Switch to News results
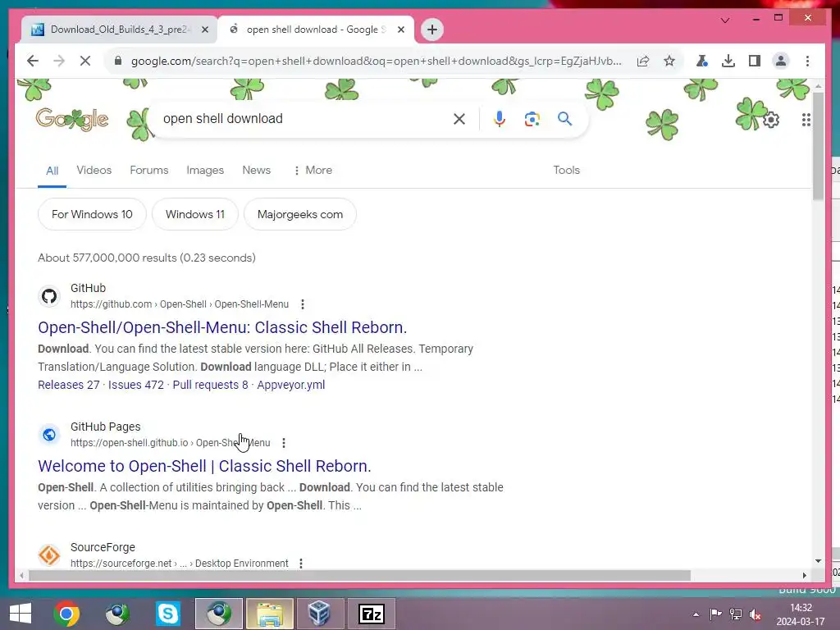Viewport: 840px width, 630px height. 257,170
